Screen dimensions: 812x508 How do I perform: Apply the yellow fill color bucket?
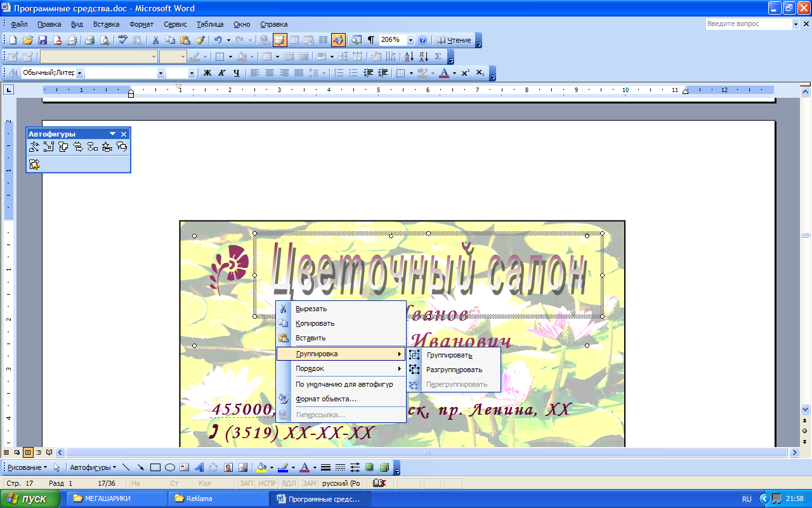click(261, 467)
